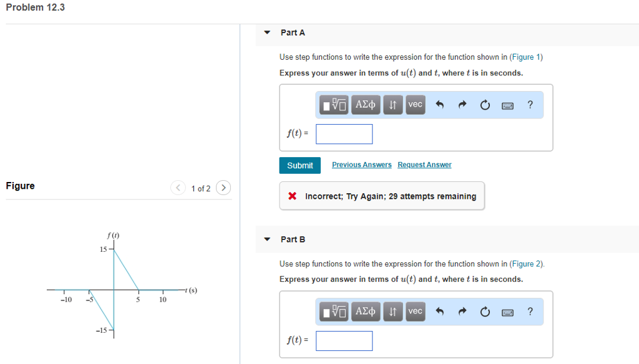Open the templates palette in Part B
Image resolution: width=639 pixels, height=364 pixels.
click(x=333, y=312)
